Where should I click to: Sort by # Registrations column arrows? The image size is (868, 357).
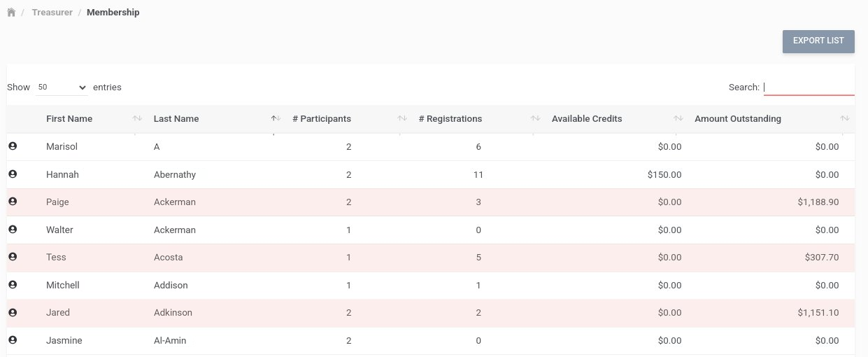click(535, 119)
